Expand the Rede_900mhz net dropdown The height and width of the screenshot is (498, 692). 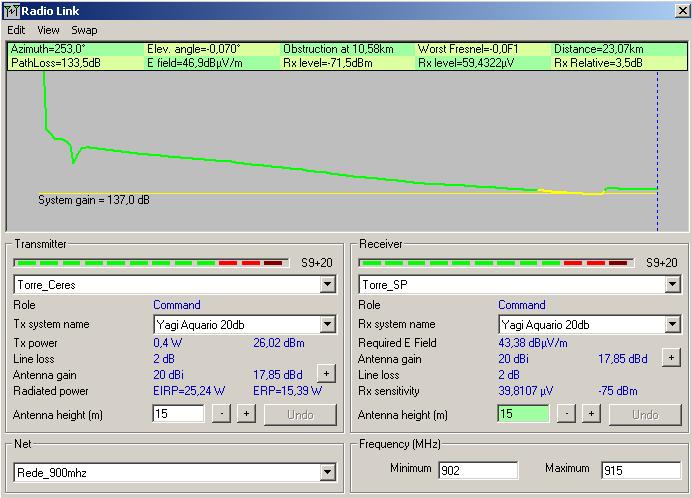(327, 473)
